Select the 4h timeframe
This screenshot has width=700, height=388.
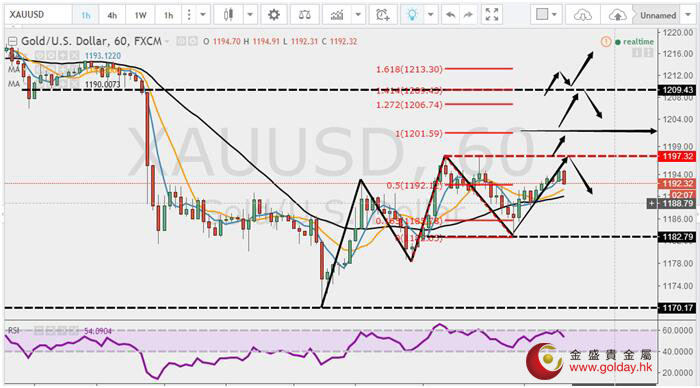pyautogui.click(x=112, y=16)
